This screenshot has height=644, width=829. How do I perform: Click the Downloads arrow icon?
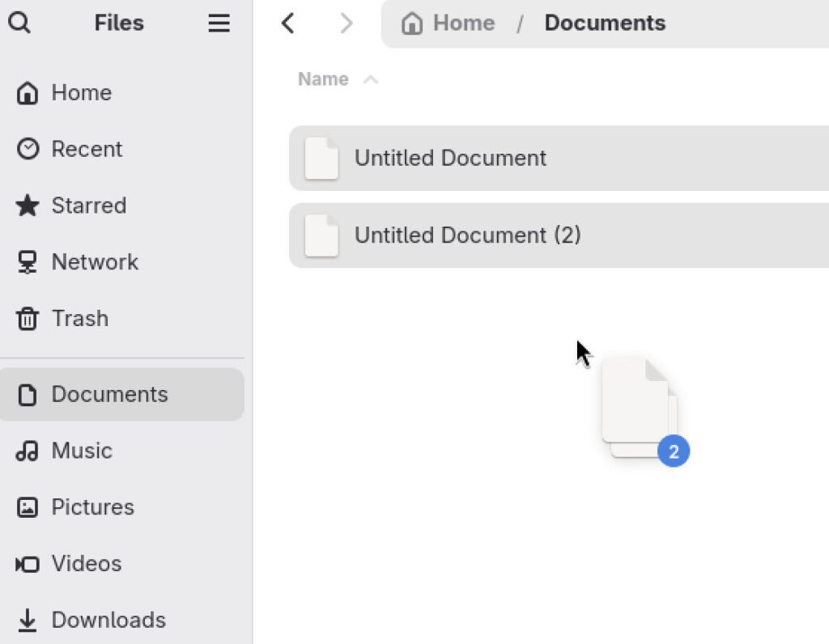[x=28, y=621]
